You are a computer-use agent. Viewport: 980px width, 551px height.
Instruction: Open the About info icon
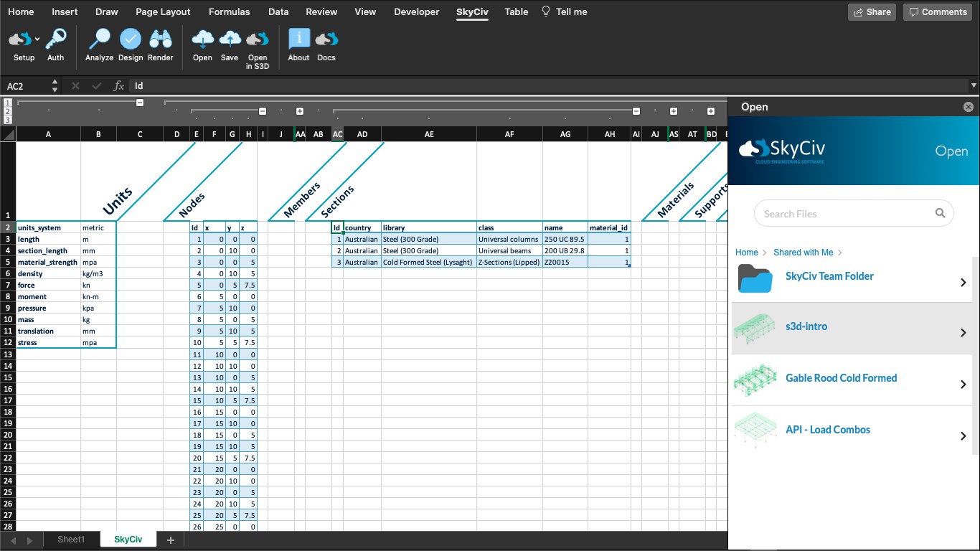299,39
